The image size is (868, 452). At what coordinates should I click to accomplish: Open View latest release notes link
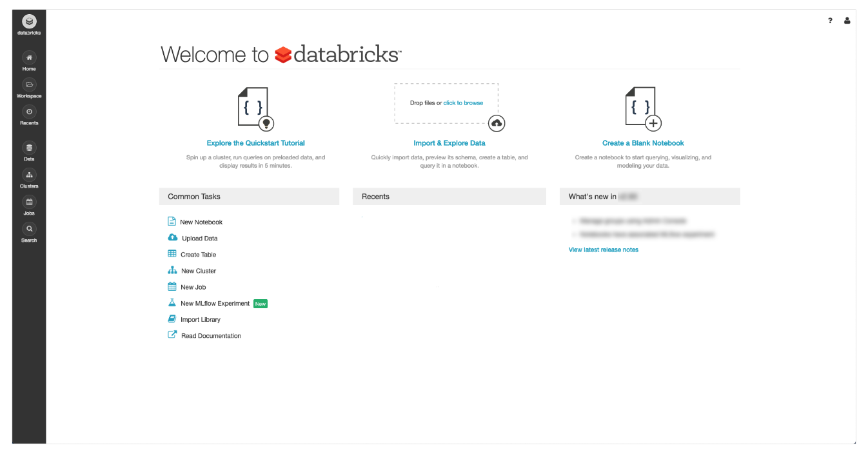(x=604, y=250)
